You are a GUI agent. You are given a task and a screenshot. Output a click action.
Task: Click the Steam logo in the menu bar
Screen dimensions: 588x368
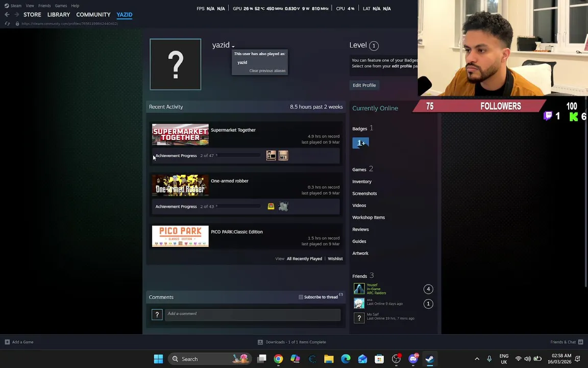6,6
